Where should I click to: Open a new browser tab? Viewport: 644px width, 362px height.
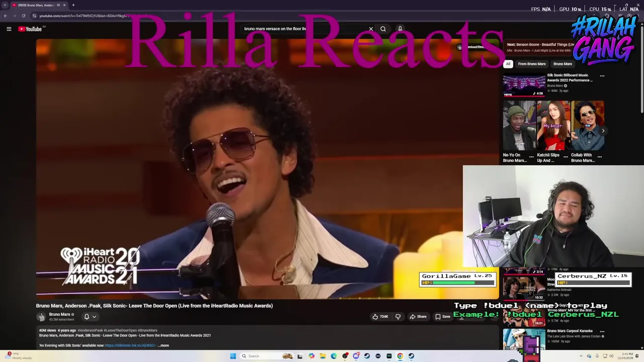pyautogui.click(x=73, y=5)
